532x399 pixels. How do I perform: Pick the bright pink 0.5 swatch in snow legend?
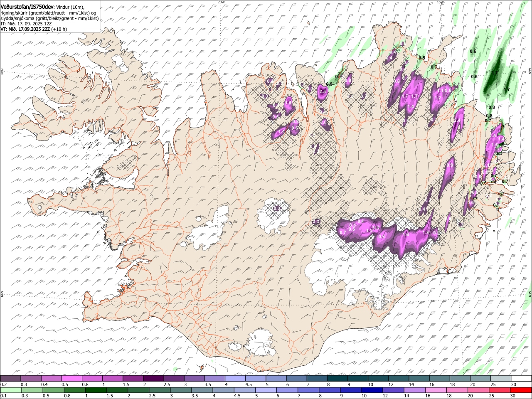tap(71, 378)
